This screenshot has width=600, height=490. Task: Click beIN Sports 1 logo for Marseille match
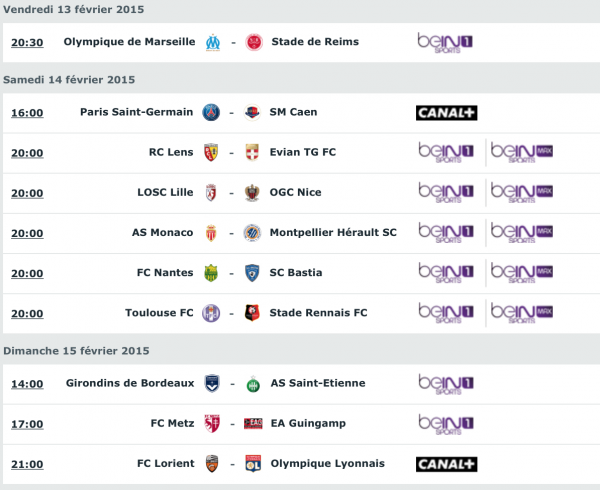point(446,42)
